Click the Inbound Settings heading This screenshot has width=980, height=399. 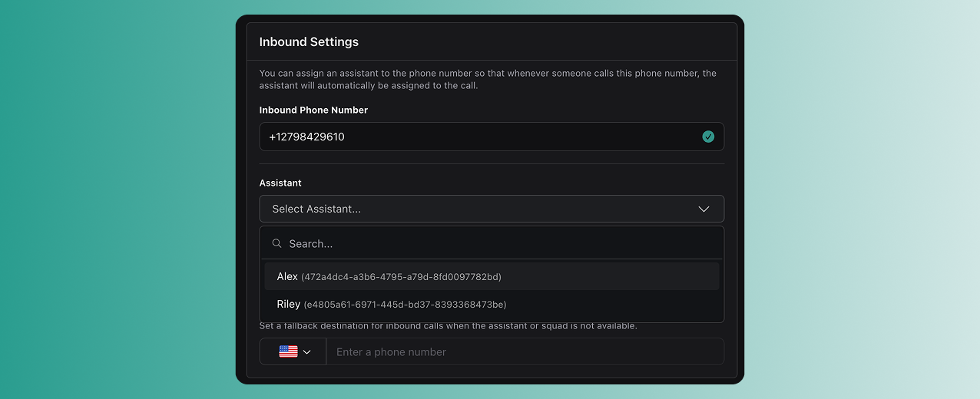click(309, 41)
